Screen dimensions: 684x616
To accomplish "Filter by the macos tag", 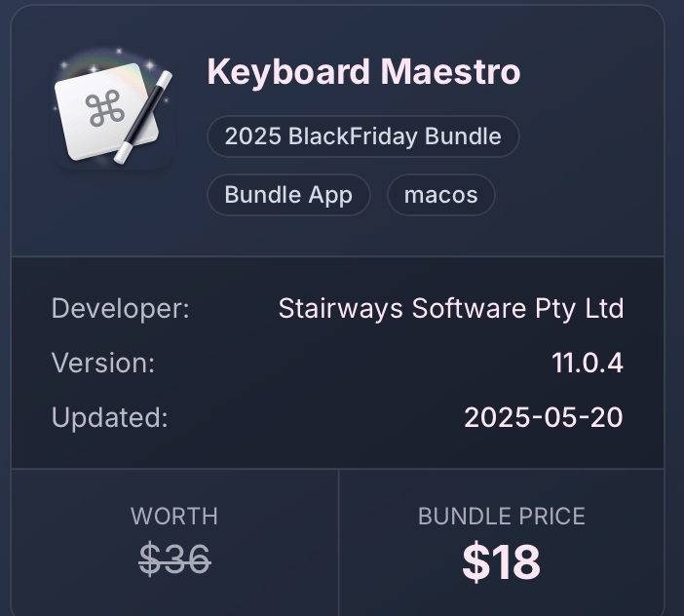I will (x=440, y=194).
